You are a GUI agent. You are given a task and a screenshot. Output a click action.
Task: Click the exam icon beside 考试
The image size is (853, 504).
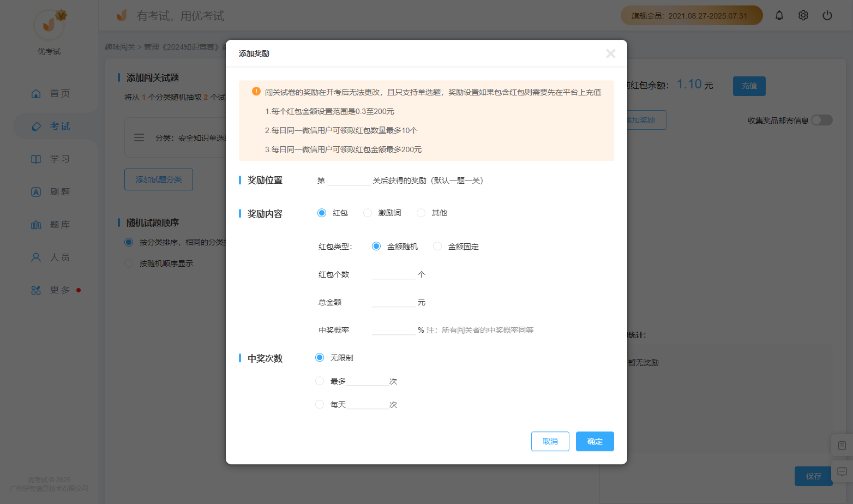click(x=36, y=126)
